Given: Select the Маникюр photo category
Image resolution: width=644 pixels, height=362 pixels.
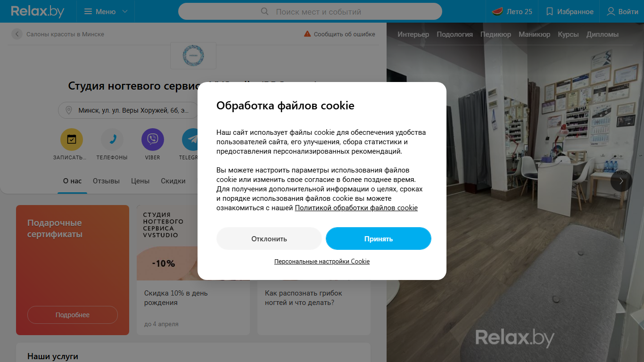Looking at the screenshot, I should [534, 34].
